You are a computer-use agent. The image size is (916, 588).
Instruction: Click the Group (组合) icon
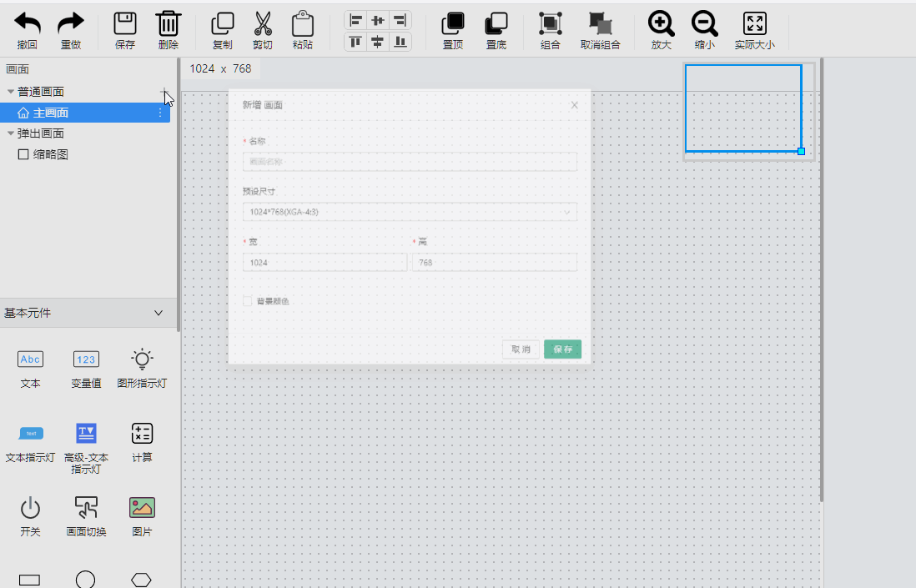(550, 23)
